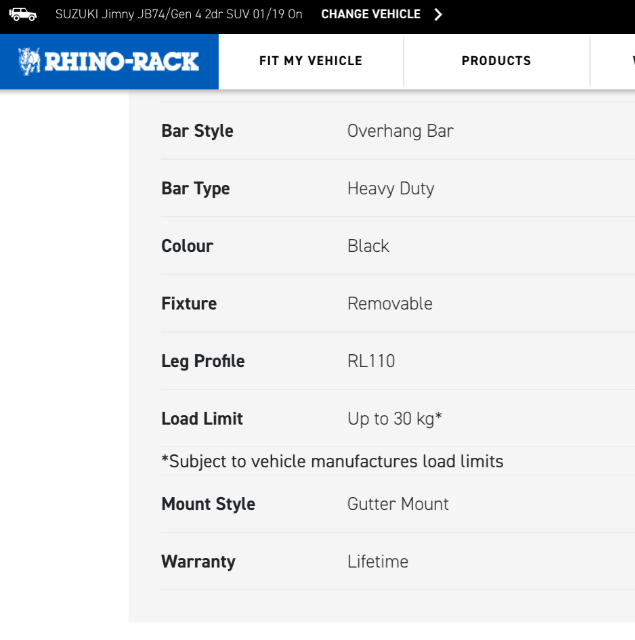The height and width of the screenshot is (640, 635).
Task: Click the Up to 30 kg value
Action: click(x=395, y=419)
